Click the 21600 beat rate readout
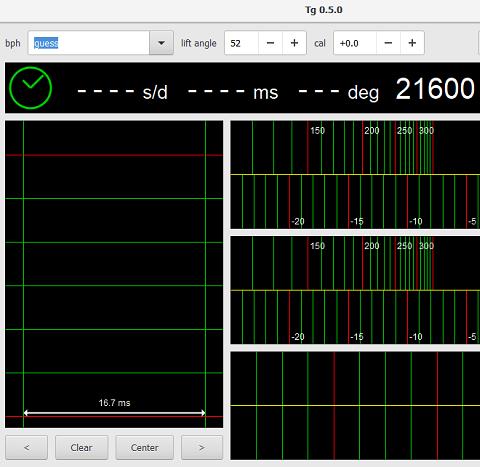 click(435, 89)
